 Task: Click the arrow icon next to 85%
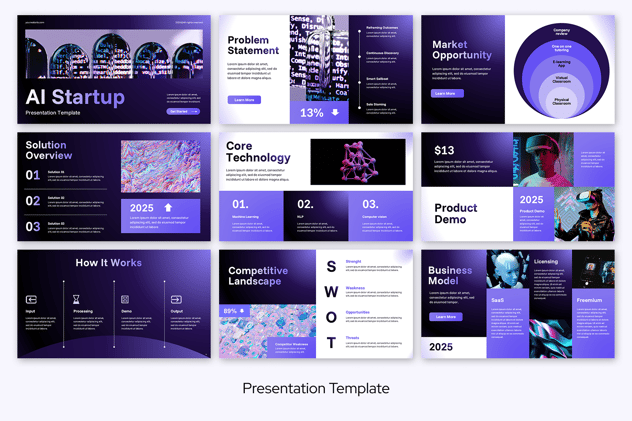coord(244,311)
